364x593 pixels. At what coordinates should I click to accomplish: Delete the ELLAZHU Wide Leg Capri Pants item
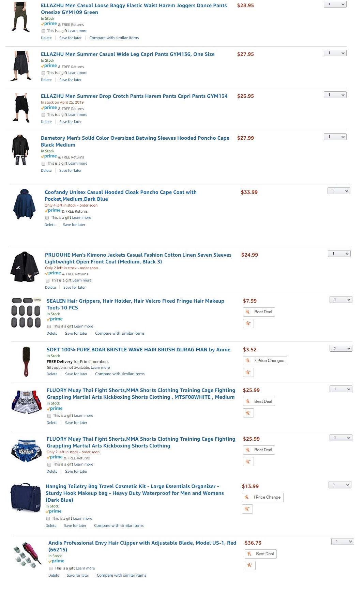(46, 80)
